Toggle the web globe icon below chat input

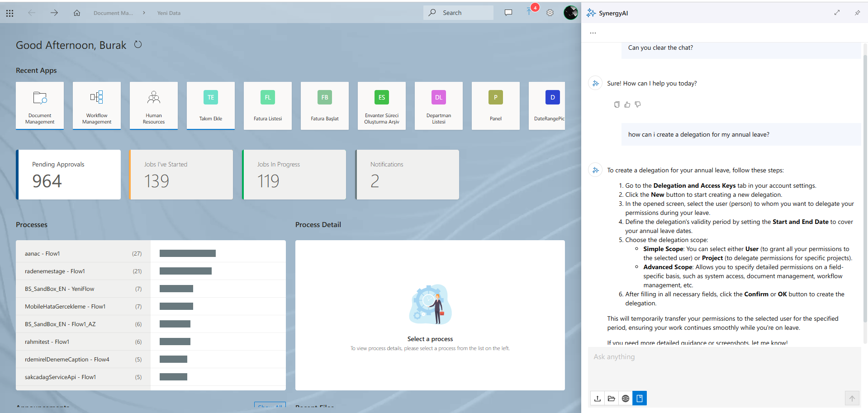(x=626, y=398)
